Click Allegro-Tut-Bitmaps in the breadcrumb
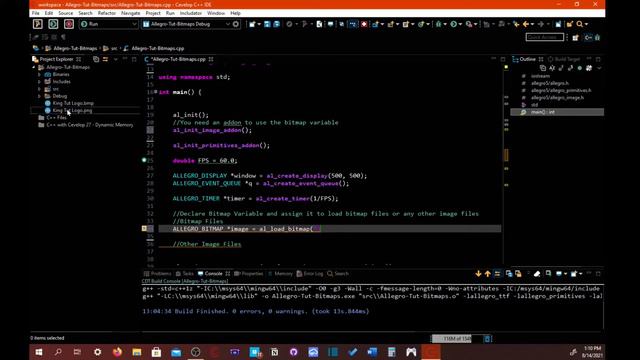The image size is (640, 360). [75, 49]
